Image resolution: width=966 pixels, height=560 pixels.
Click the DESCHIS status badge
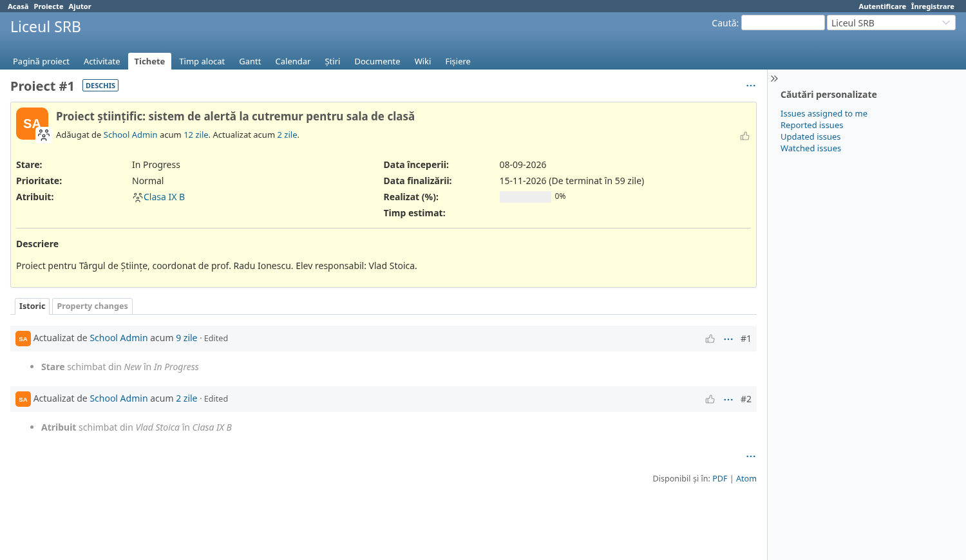tap(100, 86)
